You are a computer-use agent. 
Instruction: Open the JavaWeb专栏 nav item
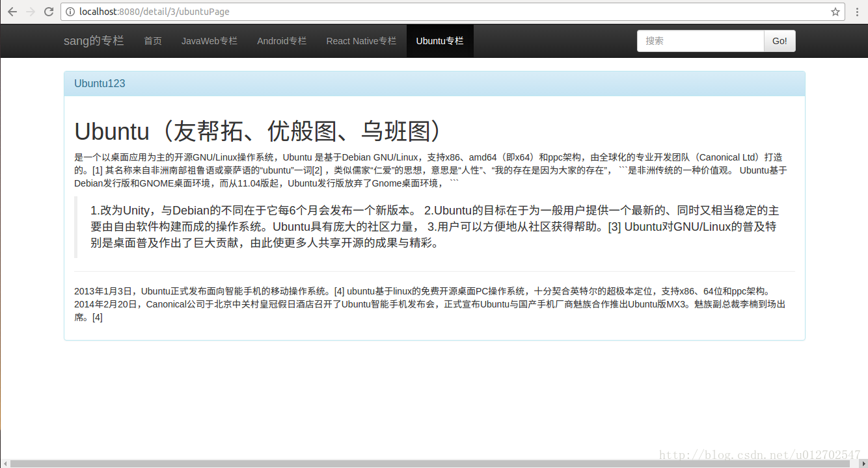(x=210, y=41)
